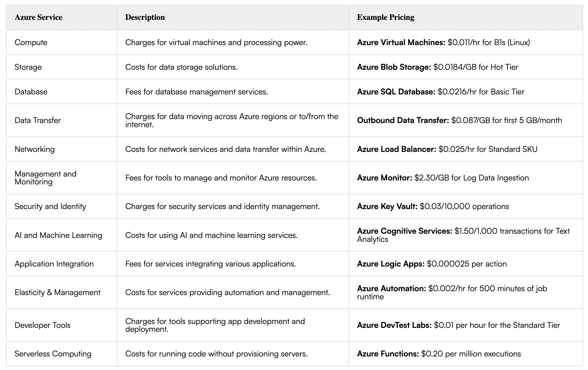
Task: Select 'Costs for network services' description
Action: pyautogui.click(x=225, y=149)
